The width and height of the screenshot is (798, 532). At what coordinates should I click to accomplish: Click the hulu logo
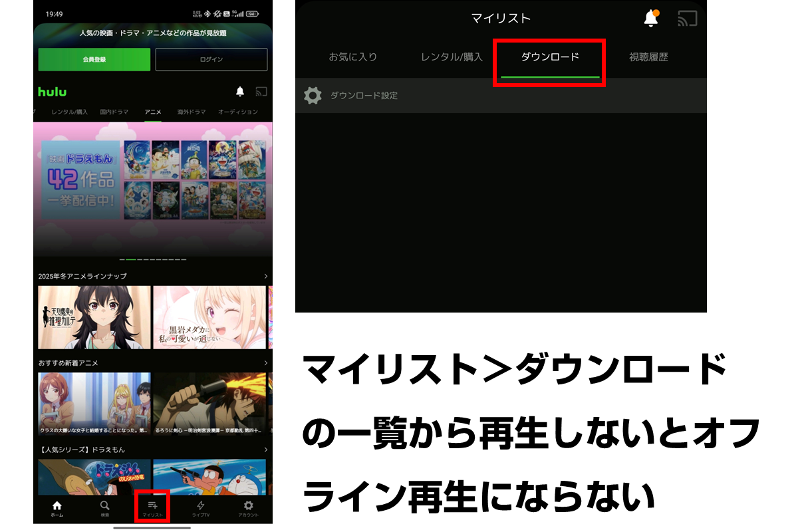tap(52, 92)
